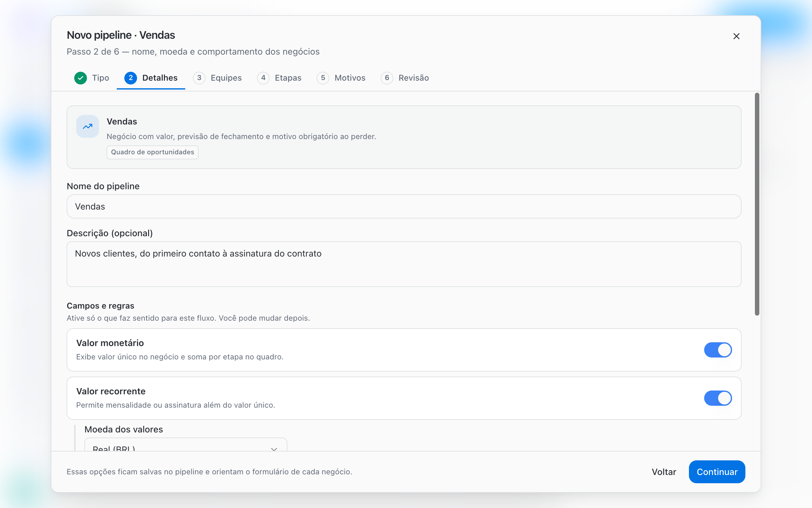Click the step 3 number badge
Viewport: 812px width, 508px height.
pos(199,78)
